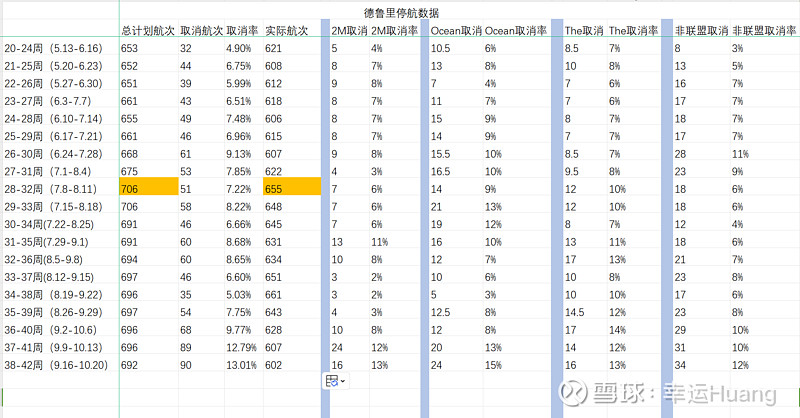800x418 pixels.
Task: Click non-alliance cancellation value 34
Action: coord(680,365)
